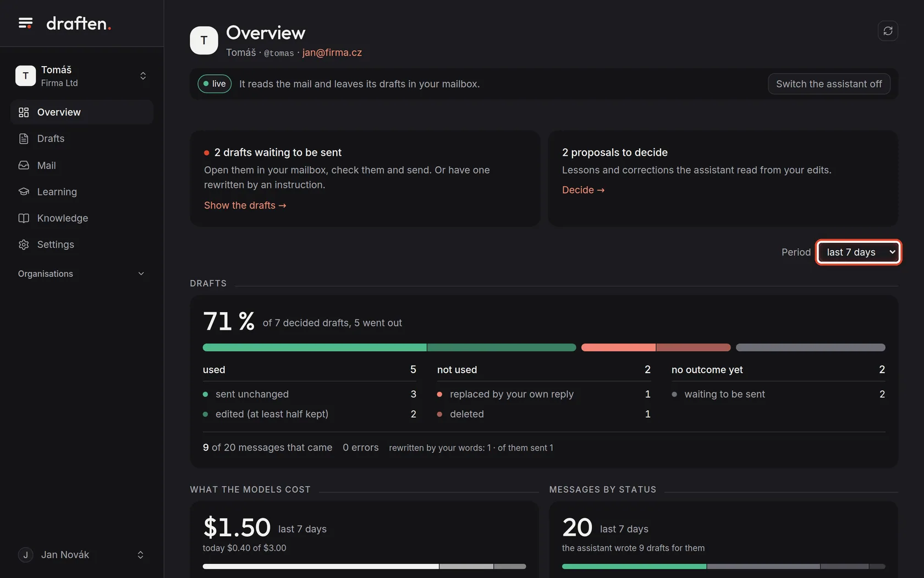Open the Drafts page
The height and width of the screenshot is (578, 924).
coord(82,139)
